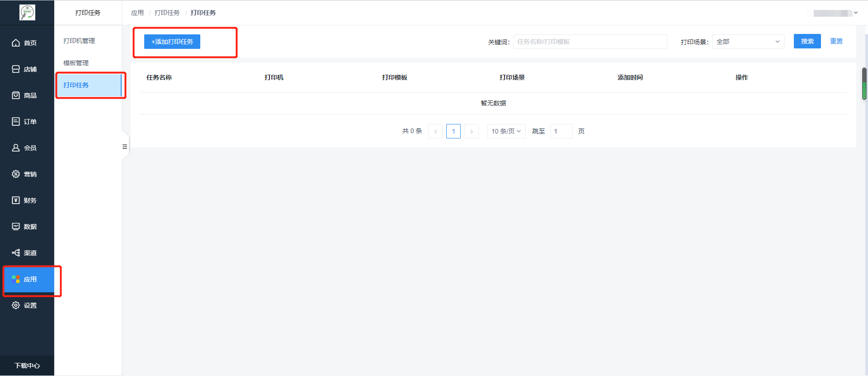Click the channels (渠道) share icon
This screenshot has height=376, width=868.
pos(16,253)
